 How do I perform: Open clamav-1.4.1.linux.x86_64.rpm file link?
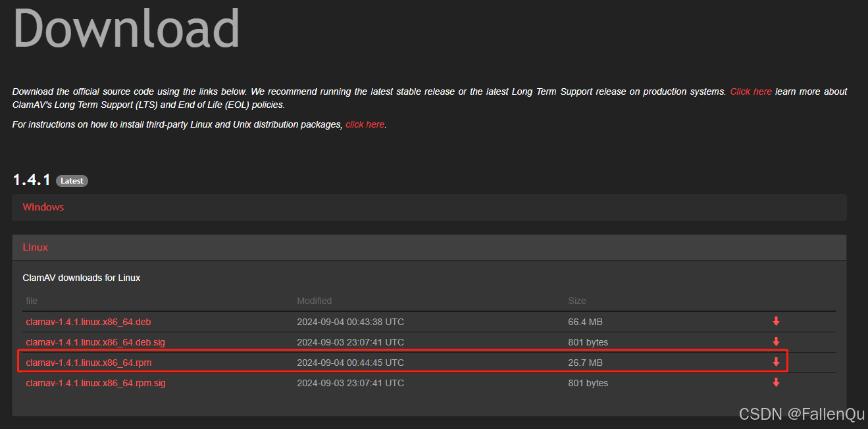point(89,363)
